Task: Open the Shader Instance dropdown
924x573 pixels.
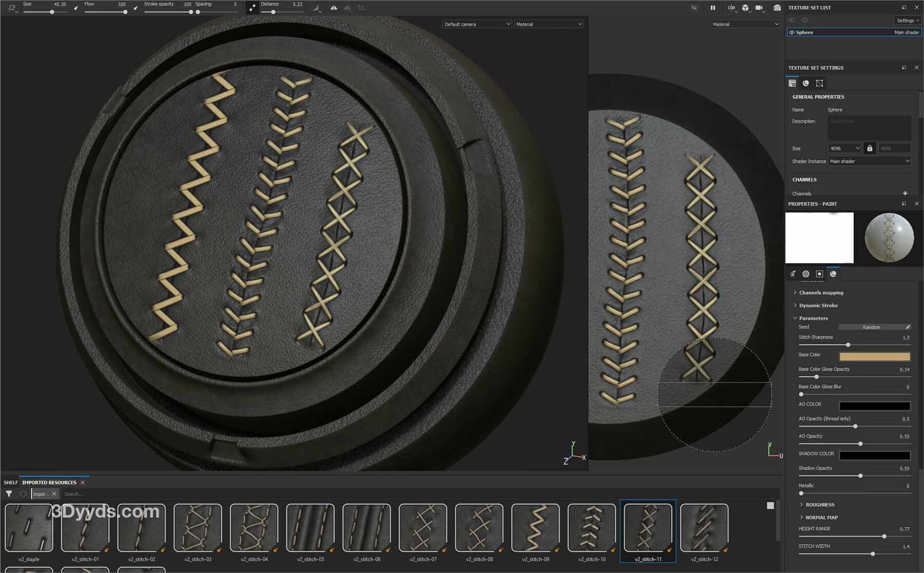Action: click(x=870, y=161)
